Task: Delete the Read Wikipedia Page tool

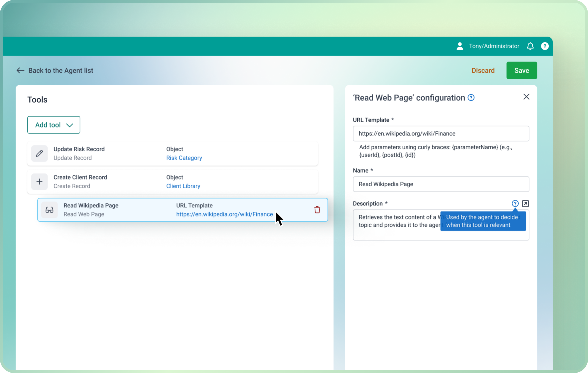Action: tap(317, 210)
